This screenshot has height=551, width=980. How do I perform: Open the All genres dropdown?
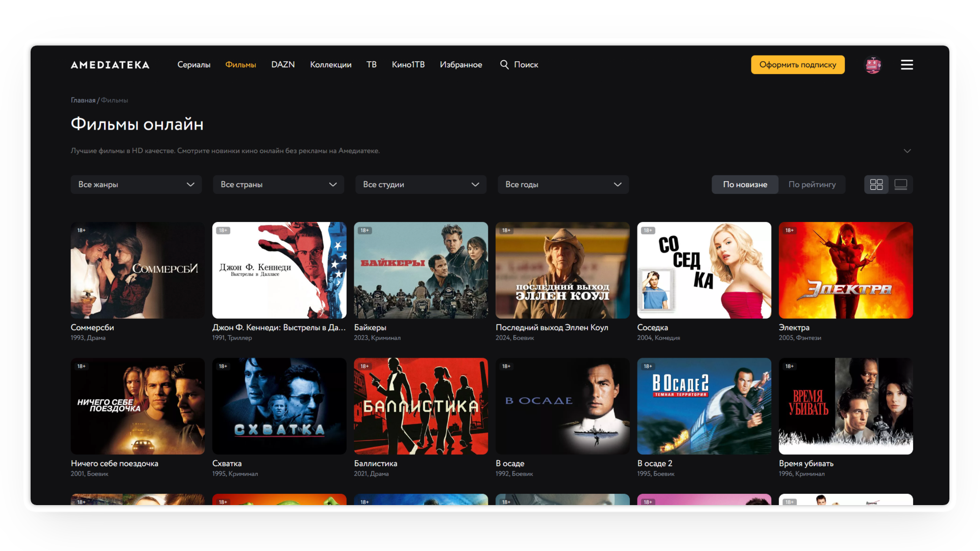coord(136,185)
